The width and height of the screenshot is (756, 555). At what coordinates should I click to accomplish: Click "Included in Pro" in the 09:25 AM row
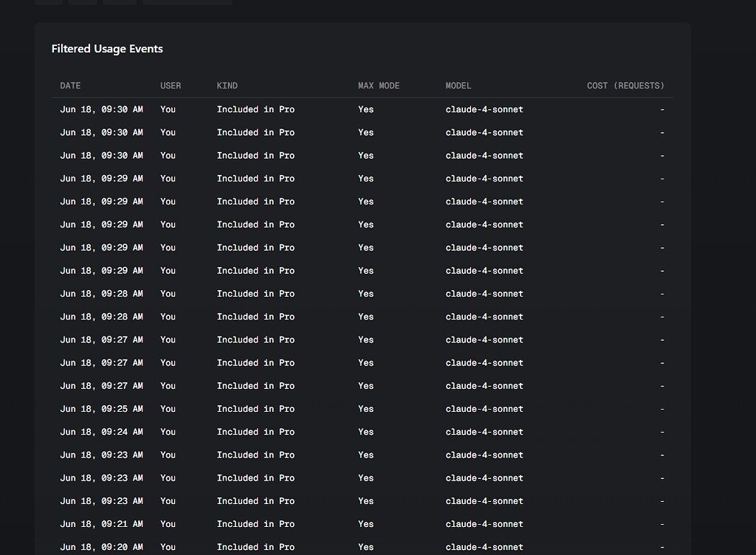click(255, 409)
